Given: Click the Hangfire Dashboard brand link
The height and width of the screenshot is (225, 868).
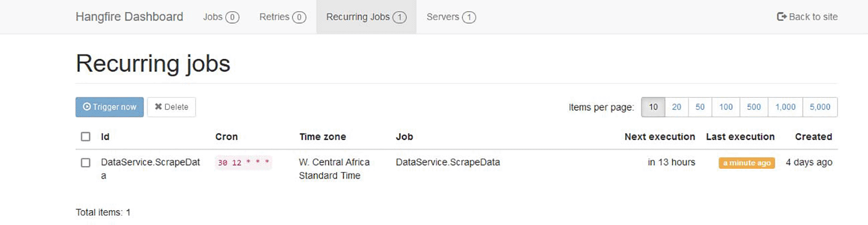Looking at the screenshot, I should pos(129,17).
